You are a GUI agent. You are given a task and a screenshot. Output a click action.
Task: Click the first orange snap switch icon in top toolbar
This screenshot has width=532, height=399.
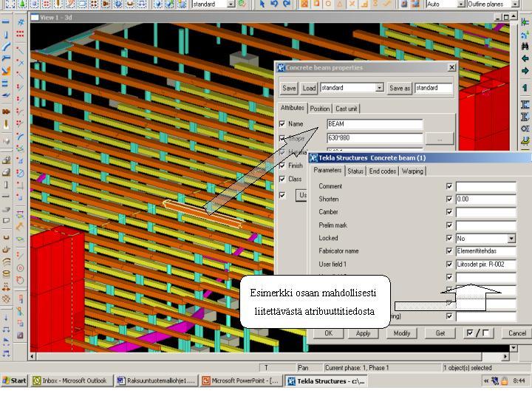pyautogui.click(x=304, y=4)
